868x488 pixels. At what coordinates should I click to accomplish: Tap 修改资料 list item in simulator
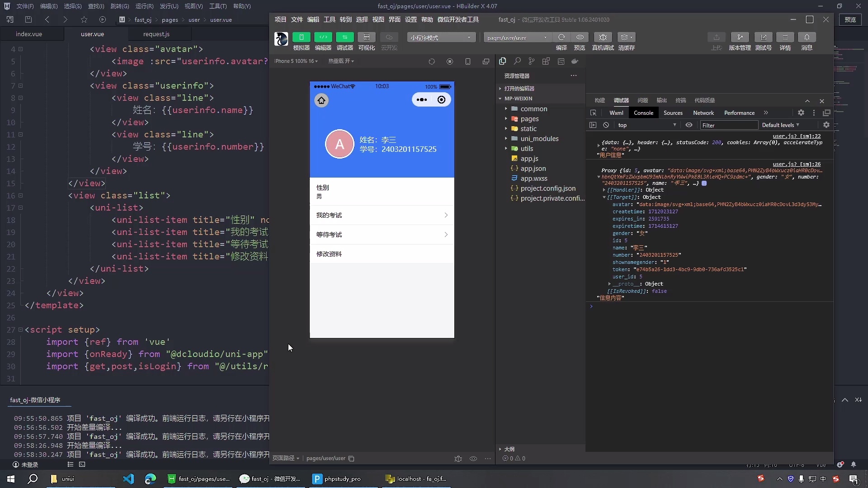point(382,254)
